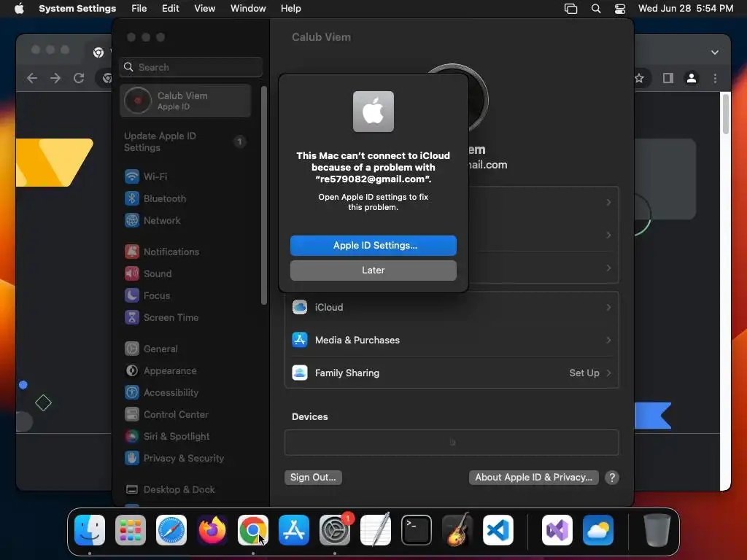Select Calub Viem Apple ID entry
747x560 pixels.
coord(185,101)
